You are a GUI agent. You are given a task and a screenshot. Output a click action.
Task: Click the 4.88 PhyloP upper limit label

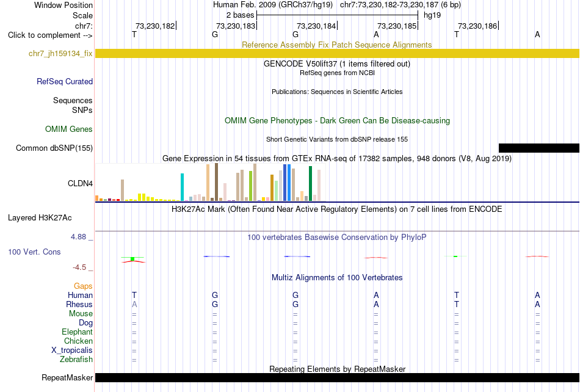pyautogui.click(x=78, y=237)
